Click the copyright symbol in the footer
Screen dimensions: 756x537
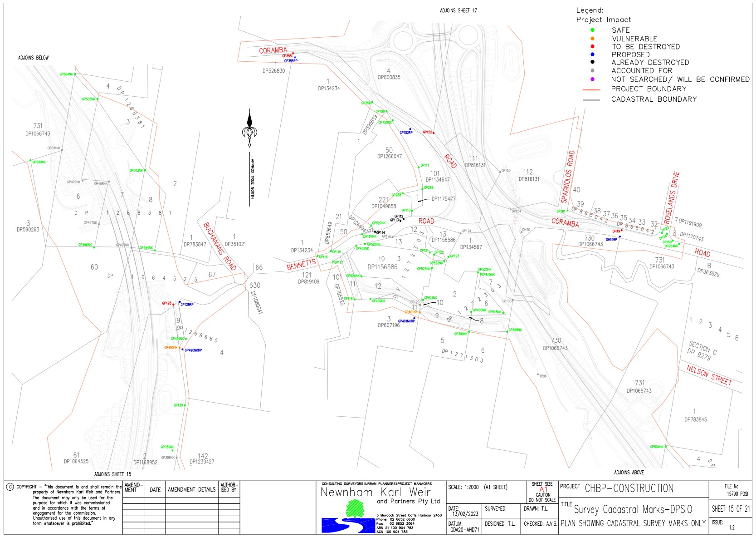click(x=10, y=487)
